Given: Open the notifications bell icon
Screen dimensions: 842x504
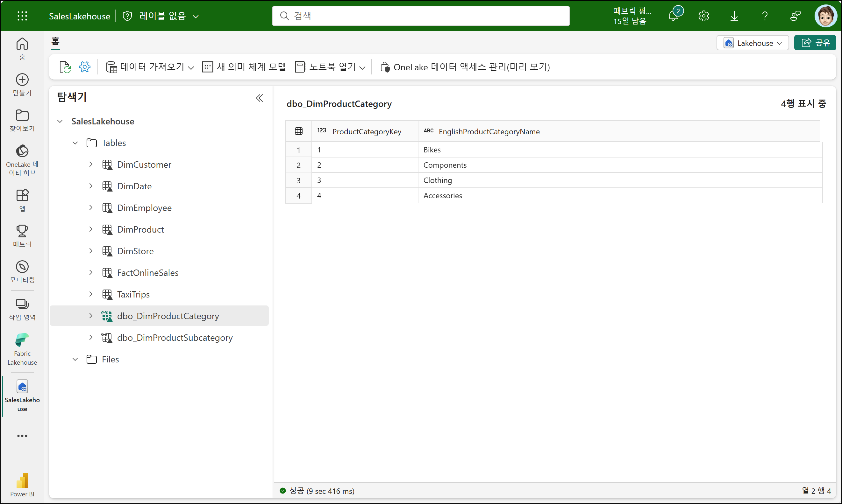Looking at the screenshot, I should point(674,16).
